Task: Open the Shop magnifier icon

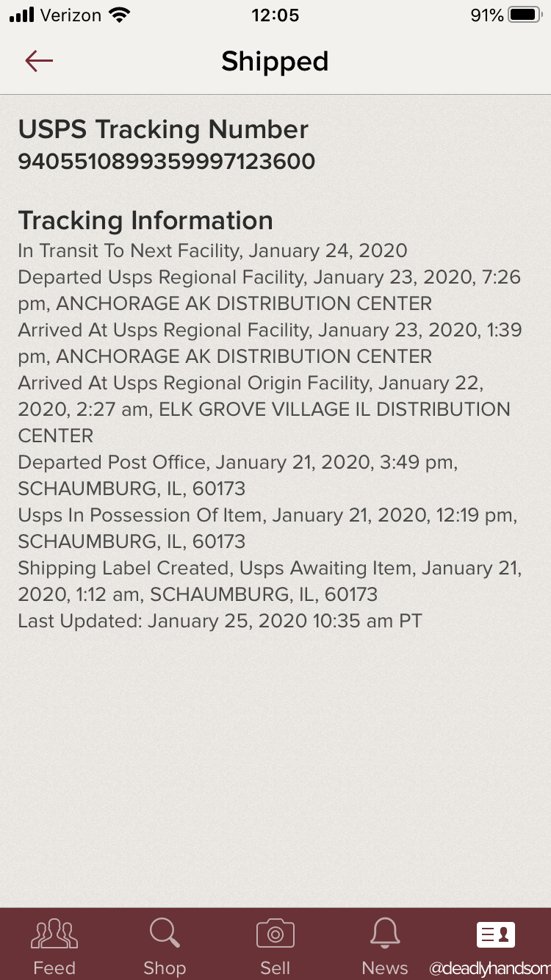Action: 165,934
